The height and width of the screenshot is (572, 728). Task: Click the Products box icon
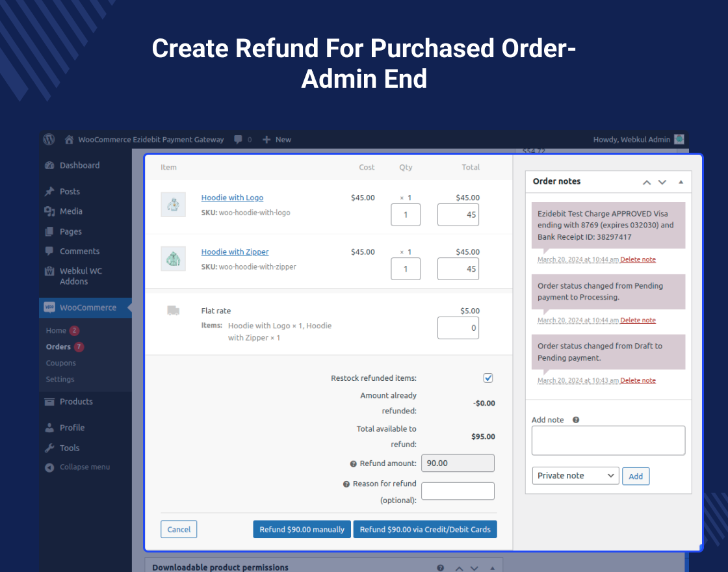pos(49,402)
